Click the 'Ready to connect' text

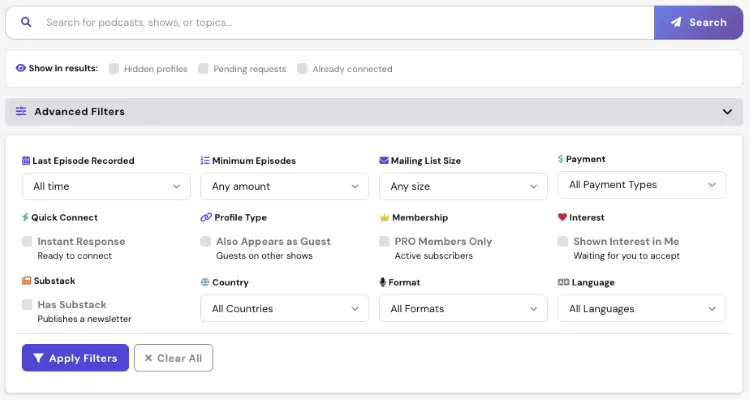tap(75, 256)
